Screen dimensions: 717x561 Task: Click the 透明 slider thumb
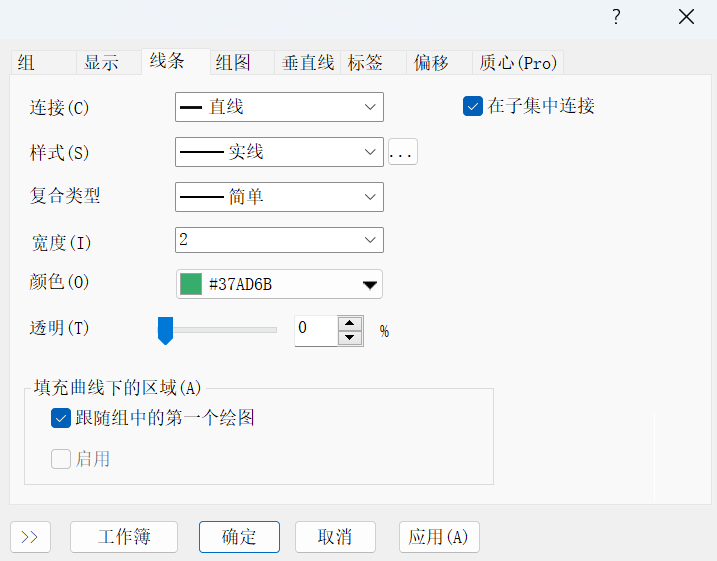tap(165, 331)
